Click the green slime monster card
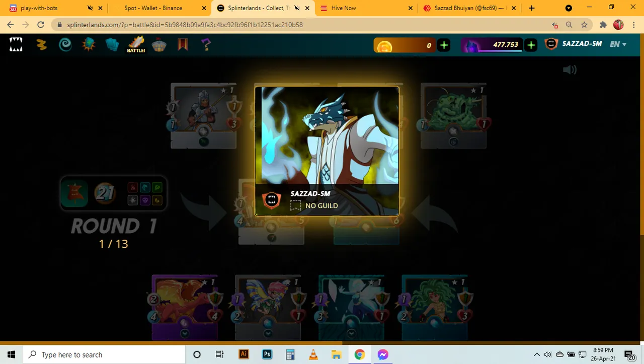 point(454,116)
